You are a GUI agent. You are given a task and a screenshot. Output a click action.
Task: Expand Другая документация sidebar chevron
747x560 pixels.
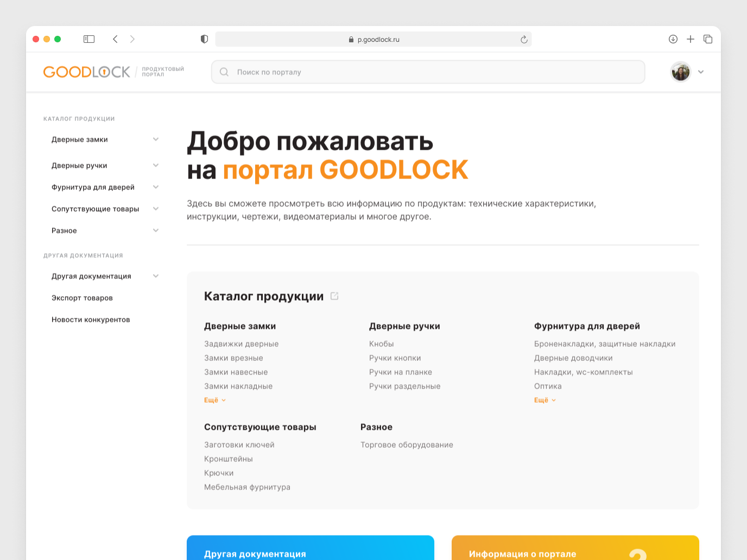[x=156, y=276]
